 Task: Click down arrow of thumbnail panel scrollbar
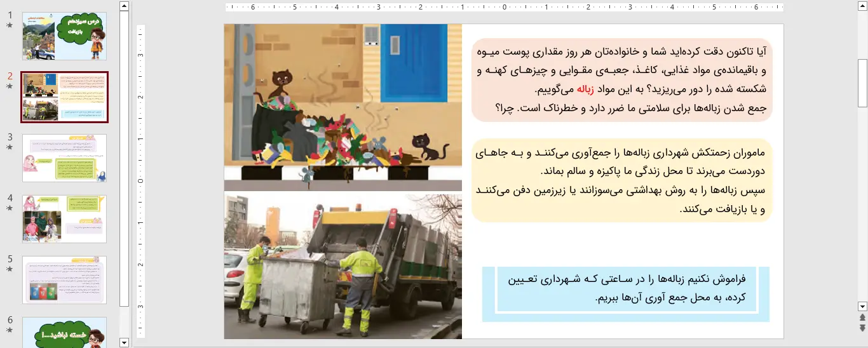pos(124,342)
